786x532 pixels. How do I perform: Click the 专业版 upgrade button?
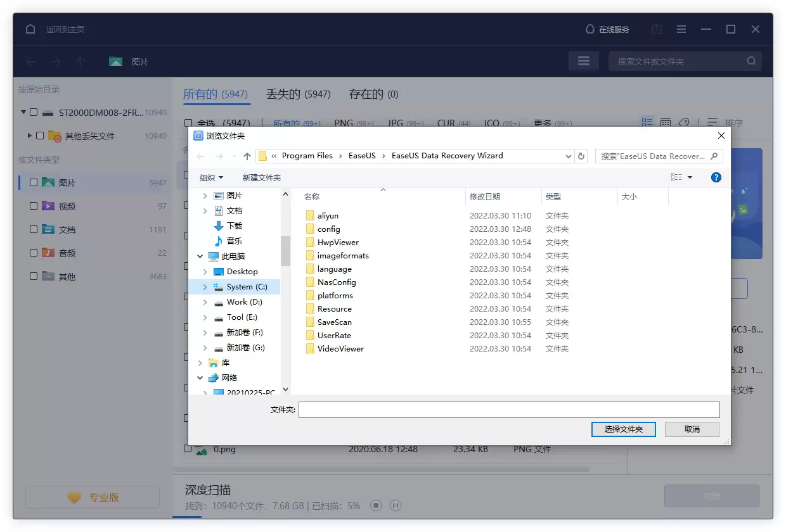pyautogui.click(x=92, y=497)
